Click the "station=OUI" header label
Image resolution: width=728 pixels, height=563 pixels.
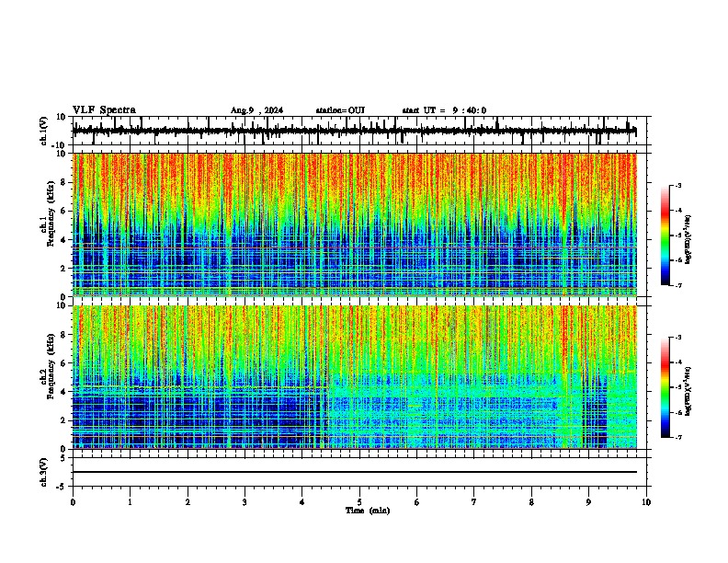coord(340,110)
